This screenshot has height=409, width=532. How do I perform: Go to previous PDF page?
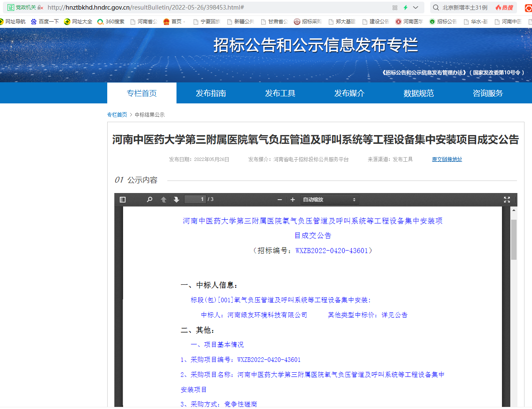point(164,200)
